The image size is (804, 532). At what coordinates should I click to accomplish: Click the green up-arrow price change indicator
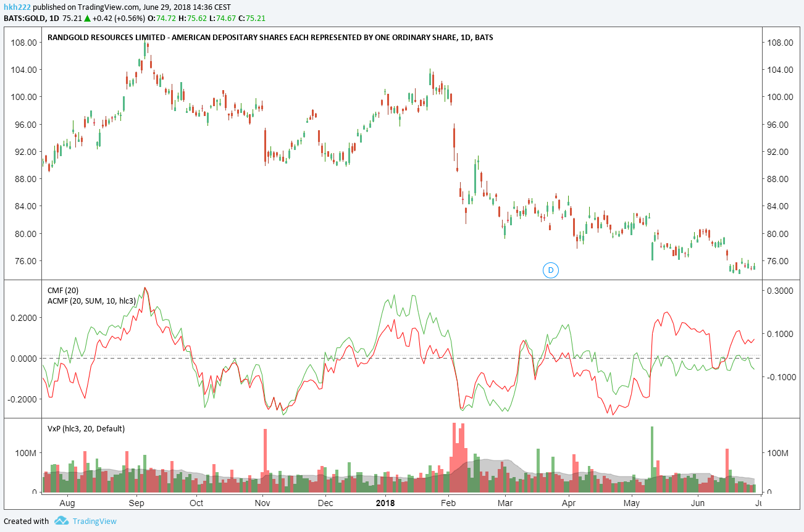point(88,19)
